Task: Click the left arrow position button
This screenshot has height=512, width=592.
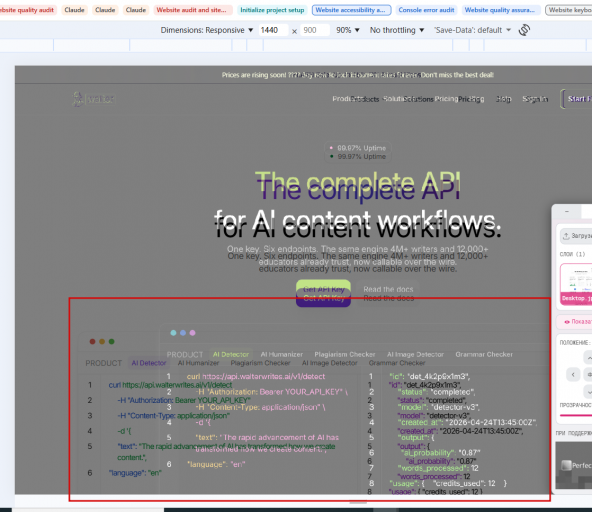Action: click(573, 375)
